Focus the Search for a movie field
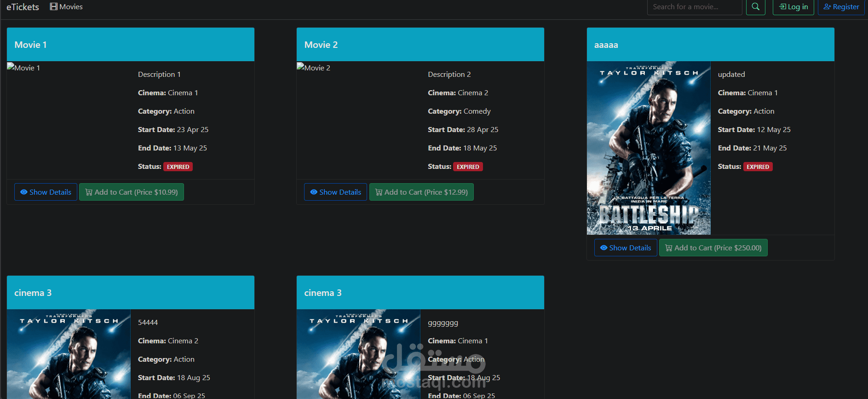 [694, 7]
